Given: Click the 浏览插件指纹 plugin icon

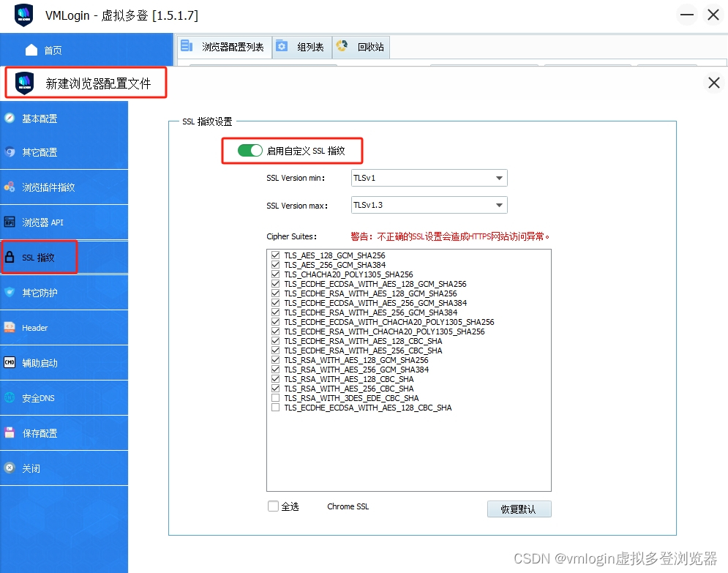Looking at the screenshot, I should (10, 187).
